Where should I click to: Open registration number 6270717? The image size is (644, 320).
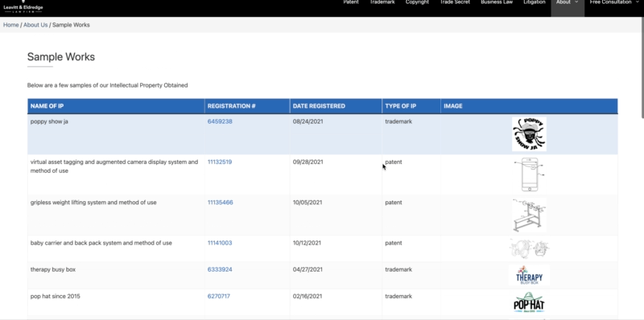point(218,297)
